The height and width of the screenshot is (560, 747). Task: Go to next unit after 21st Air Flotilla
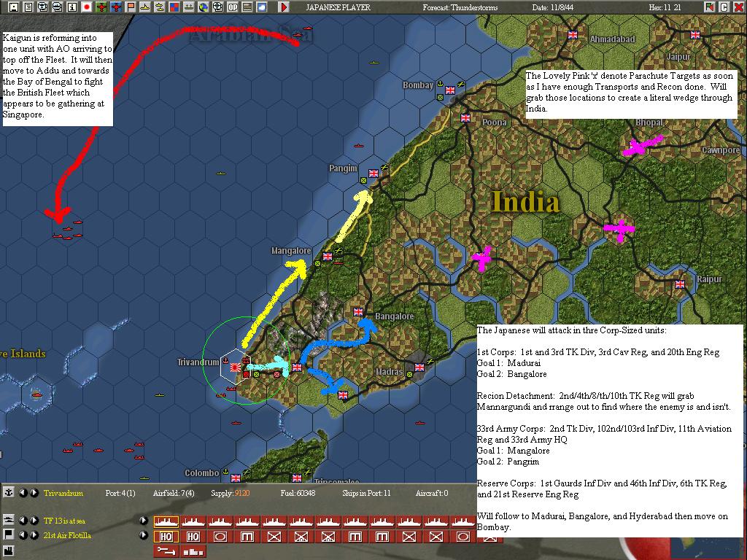34,534
